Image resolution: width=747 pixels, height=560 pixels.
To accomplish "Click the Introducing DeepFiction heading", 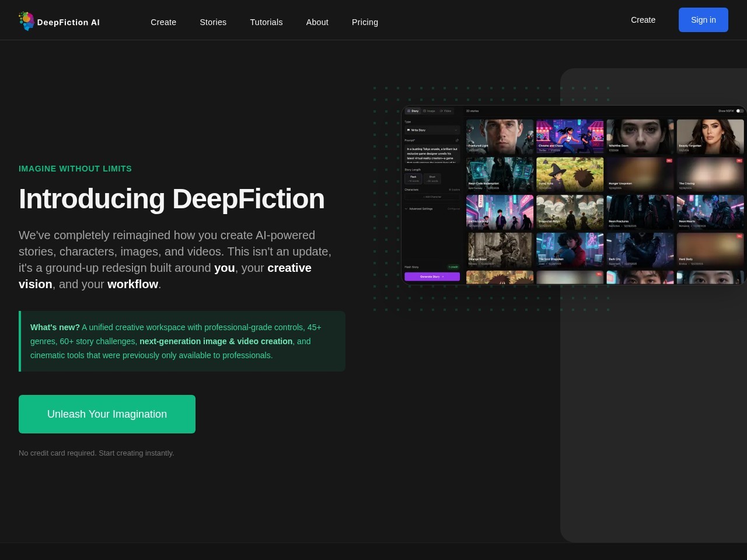I will (172, 199).
